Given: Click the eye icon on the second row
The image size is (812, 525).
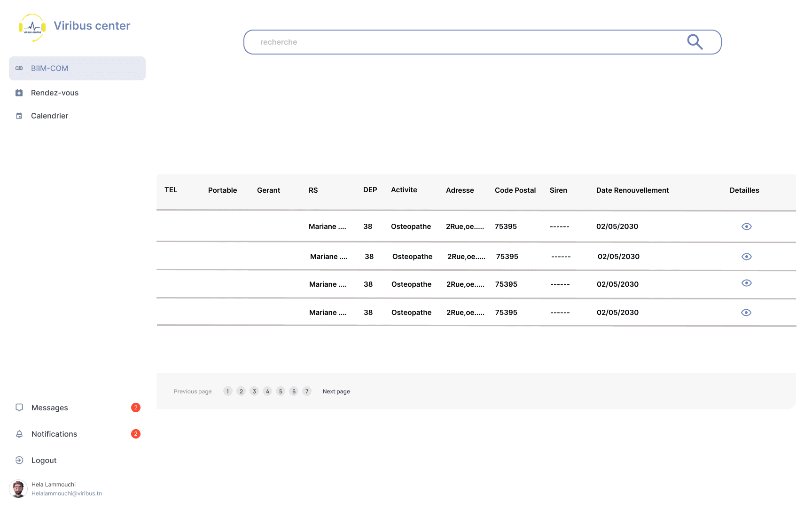Looking at the screenshot, I should [747, 256].
